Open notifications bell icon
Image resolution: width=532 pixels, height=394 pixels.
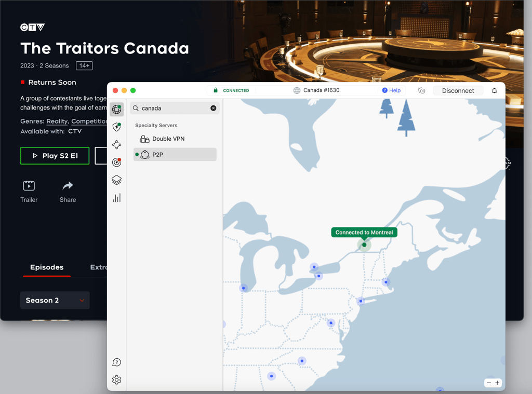[x=495, y=90]
